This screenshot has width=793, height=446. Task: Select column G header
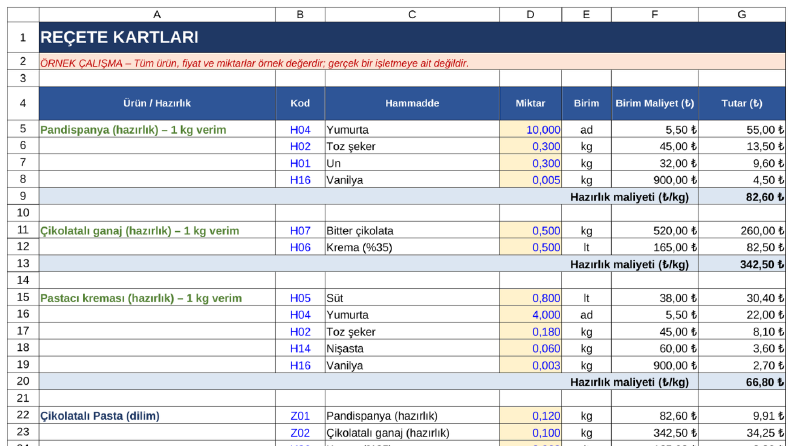(x=741, y=15)
